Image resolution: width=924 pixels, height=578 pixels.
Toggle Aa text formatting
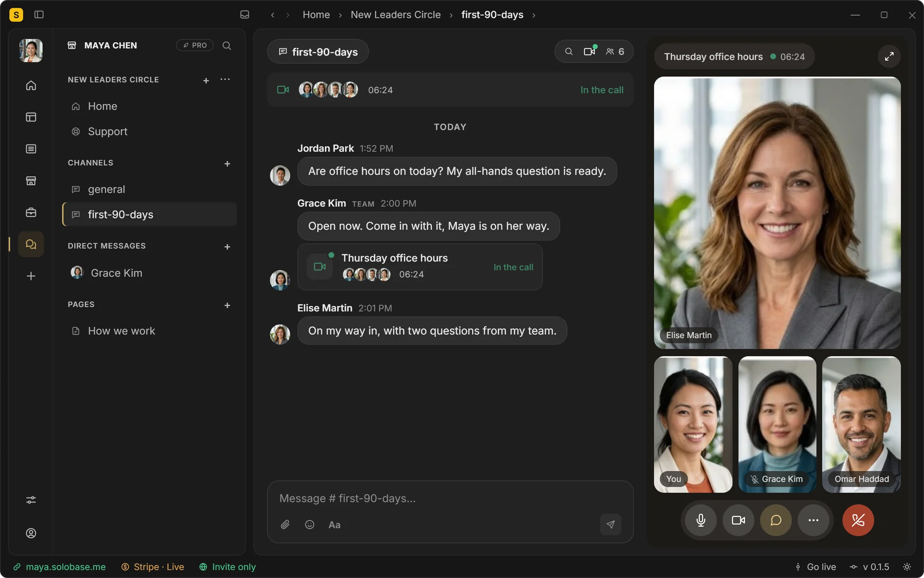click(x=334, y=525)
